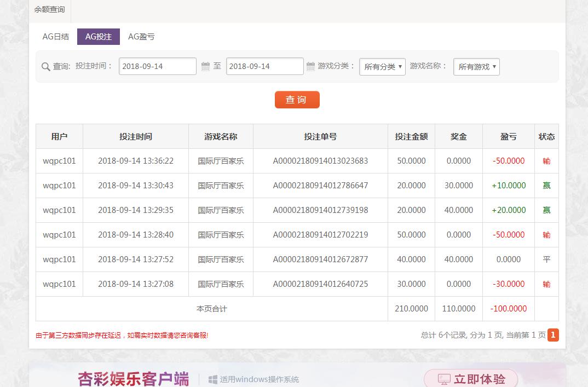This screenshot has height=387, width=588.
Task: Focus the end date input field
Action: click(264, 66)
